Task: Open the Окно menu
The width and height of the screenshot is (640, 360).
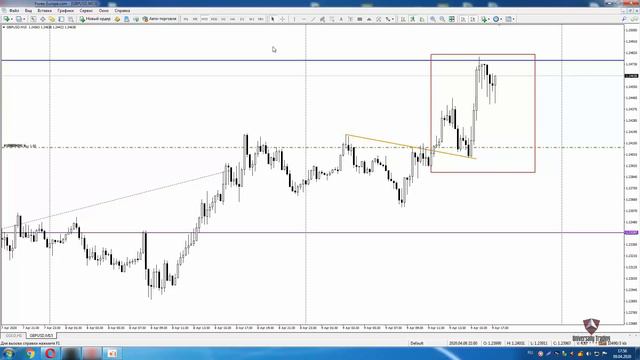Action: point(104,11)
